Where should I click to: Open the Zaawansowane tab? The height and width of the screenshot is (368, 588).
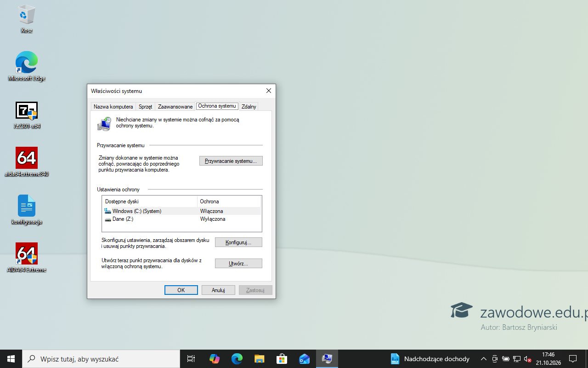click(x=175, y=107)
